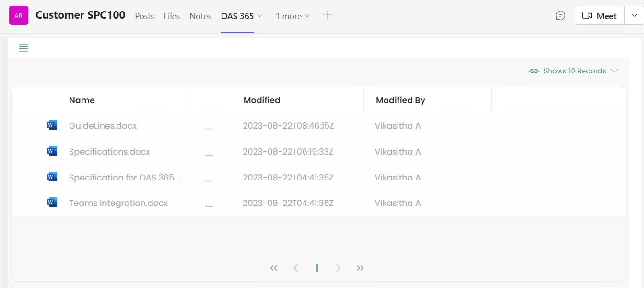Click Word icon next to GuideLines.docx
644x288 pixels.
[x=52, y=125]
